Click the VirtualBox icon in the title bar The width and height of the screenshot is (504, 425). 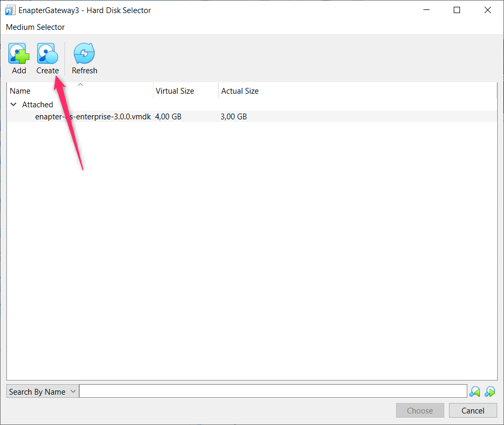10,9
